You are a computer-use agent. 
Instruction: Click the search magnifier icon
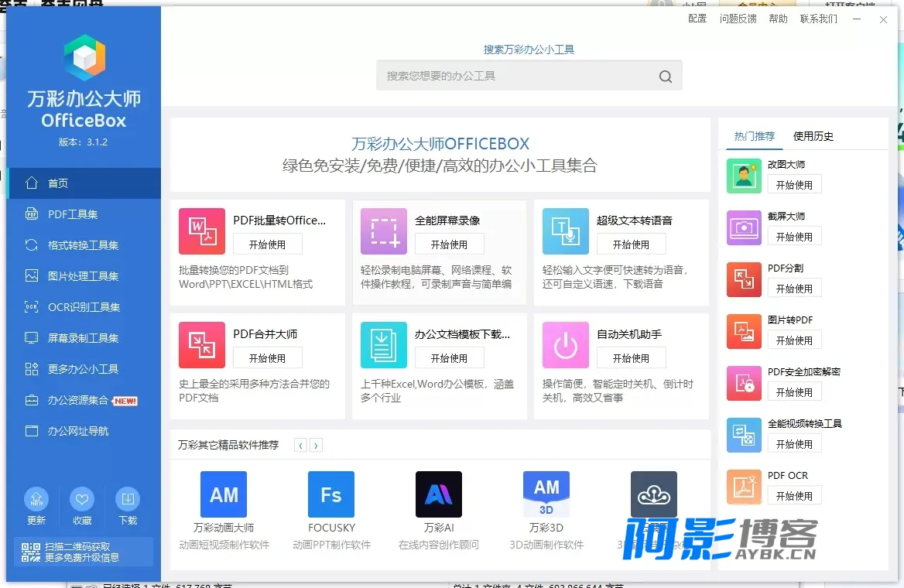tap(666, 76)
